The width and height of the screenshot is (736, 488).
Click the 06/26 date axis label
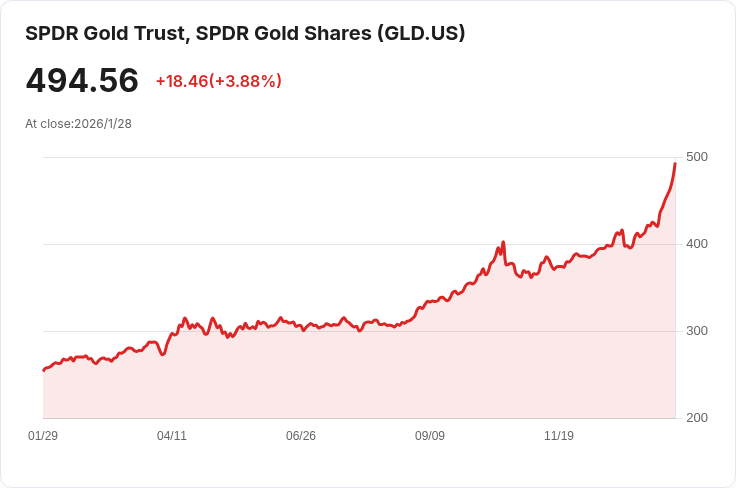point(301,435)
